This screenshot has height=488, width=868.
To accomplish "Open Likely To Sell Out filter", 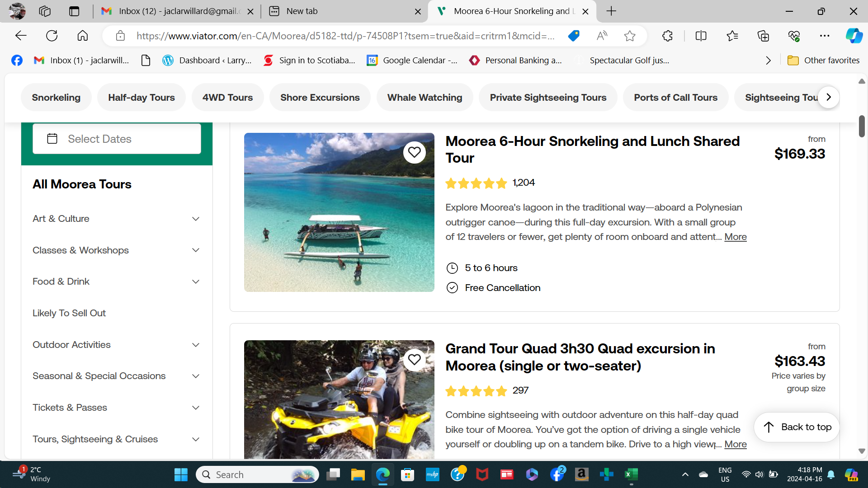I will (69, 313).
